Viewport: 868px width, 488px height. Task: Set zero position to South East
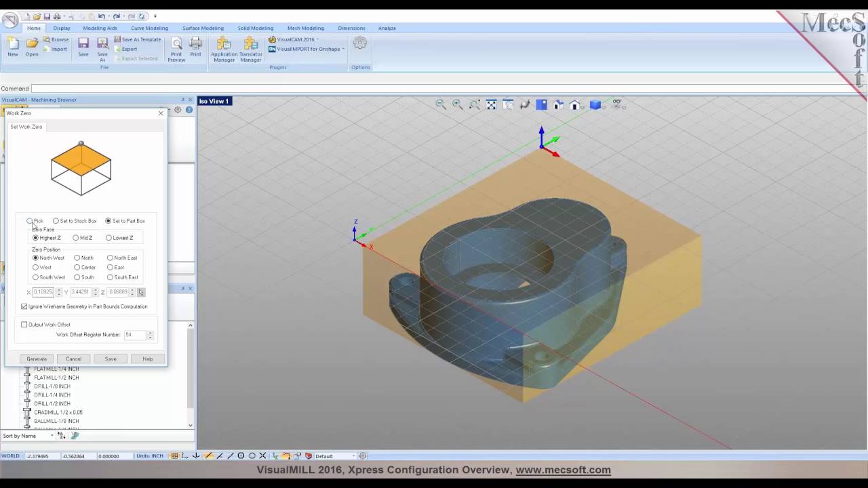point(110,277)
